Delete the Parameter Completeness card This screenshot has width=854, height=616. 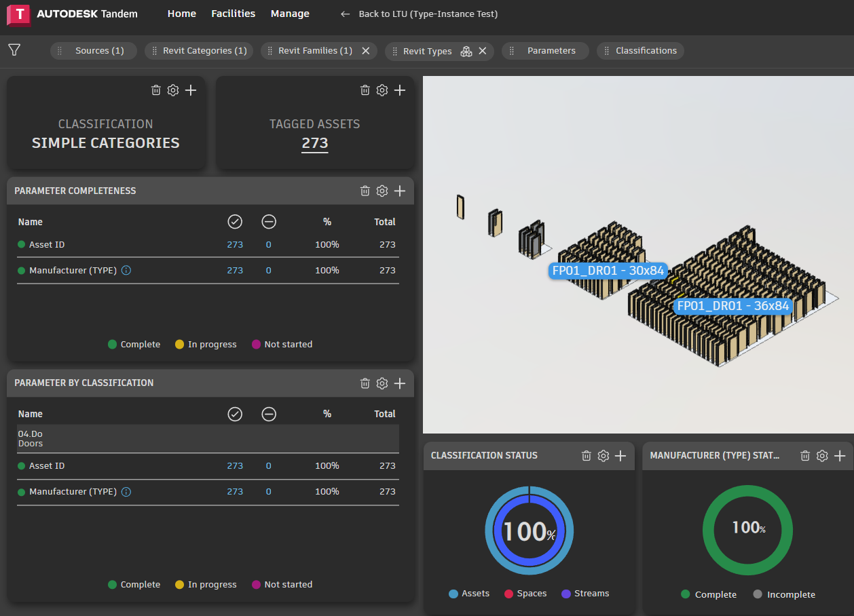tap(365, 191)
